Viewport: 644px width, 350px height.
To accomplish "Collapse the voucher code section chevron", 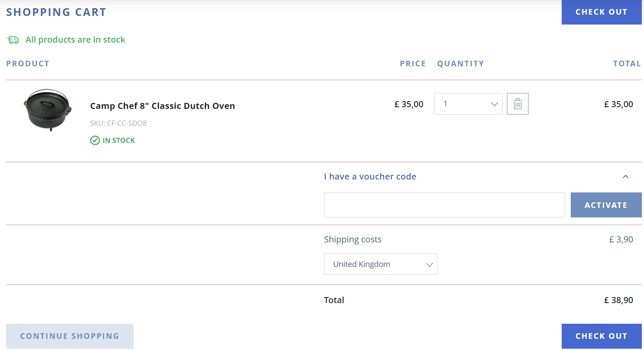I will point(625,177).
